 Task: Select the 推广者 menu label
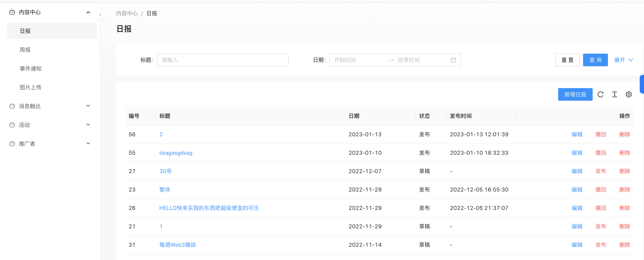click(27, 144)
